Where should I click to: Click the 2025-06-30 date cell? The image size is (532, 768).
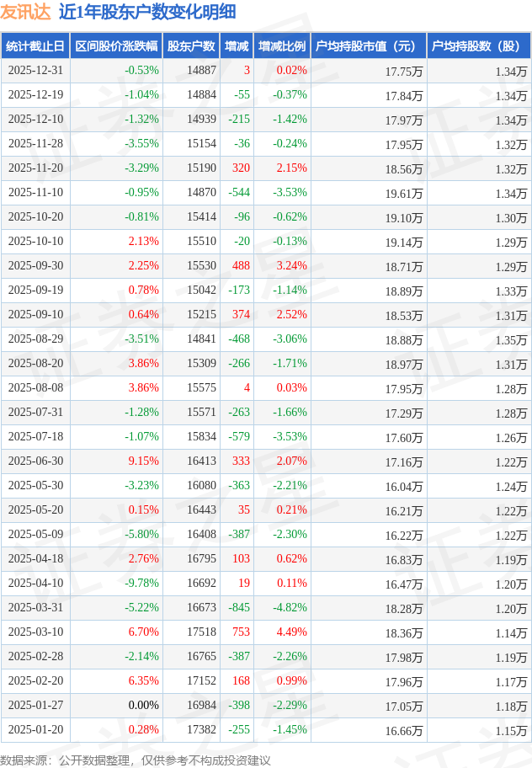pyautogui.click(x=35, y=461)
